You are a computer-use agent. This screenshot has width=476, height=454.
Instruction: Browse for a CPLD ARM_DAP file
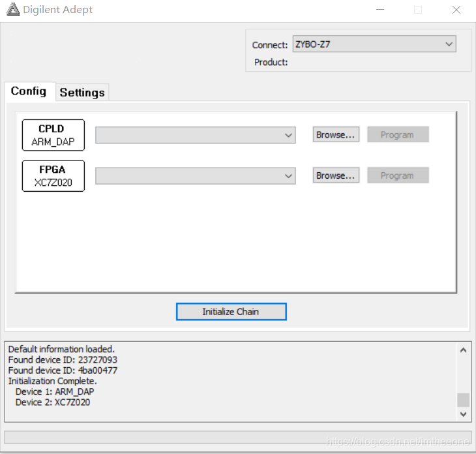pyautogui.click(x=336, y=134)
